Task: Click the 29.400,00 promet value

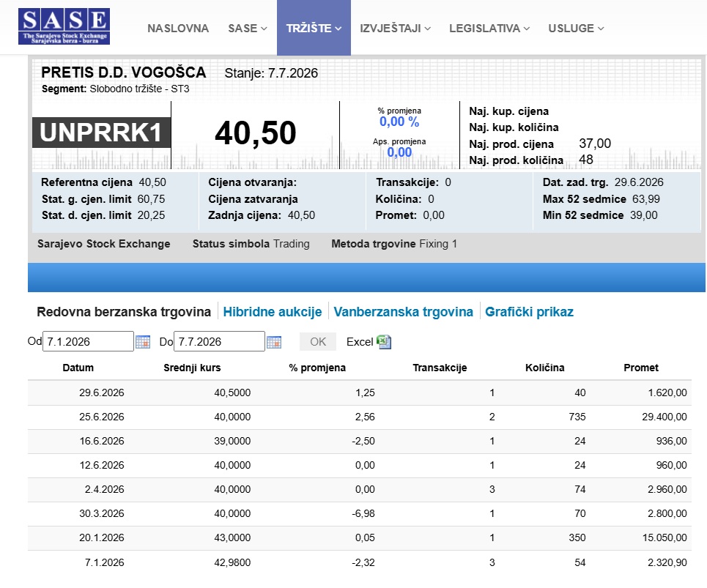Action: tap(665, 417)
